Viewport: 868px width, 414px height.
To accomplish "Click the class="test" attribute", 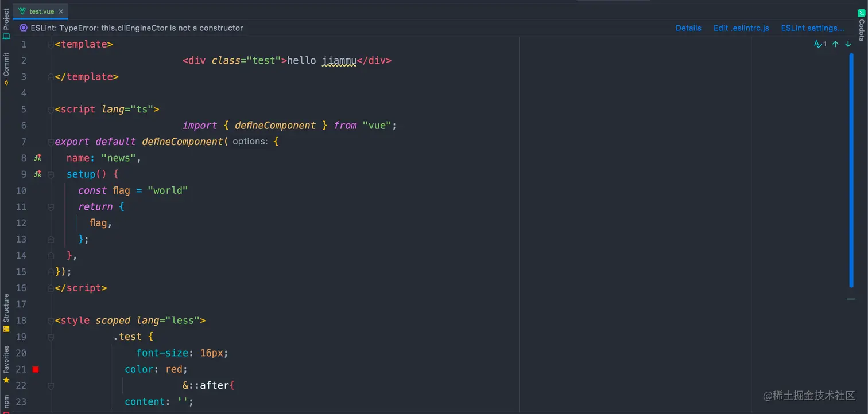I will [246, 60].
